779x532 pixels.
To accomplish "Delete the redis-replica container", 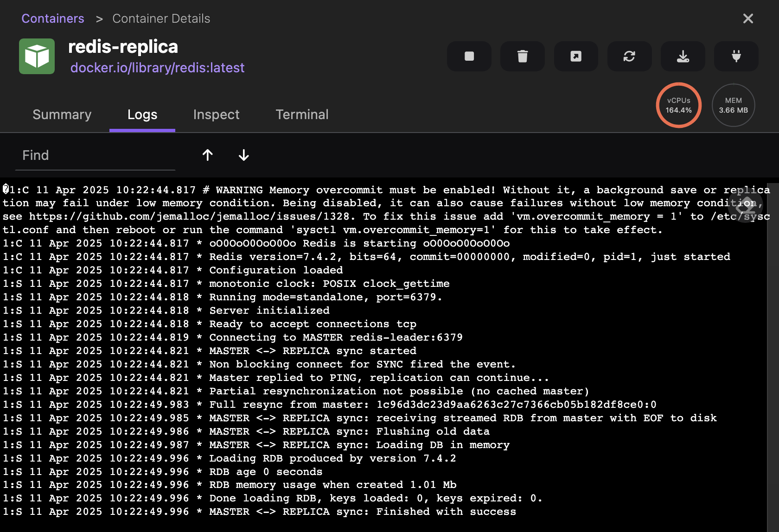I will pyautogui.click(x=522, y=56).
